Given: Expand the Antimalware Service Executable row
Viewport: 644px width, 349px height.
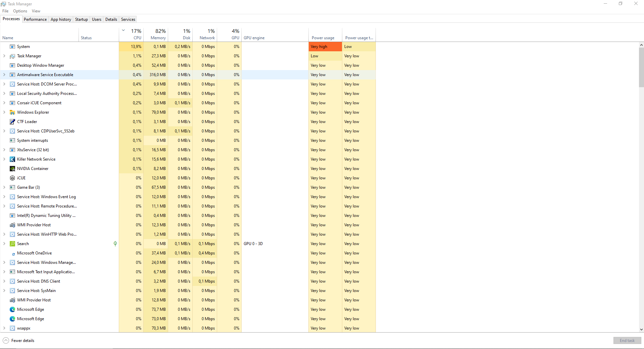Looking at the screenshot, I should pos(4,75).
